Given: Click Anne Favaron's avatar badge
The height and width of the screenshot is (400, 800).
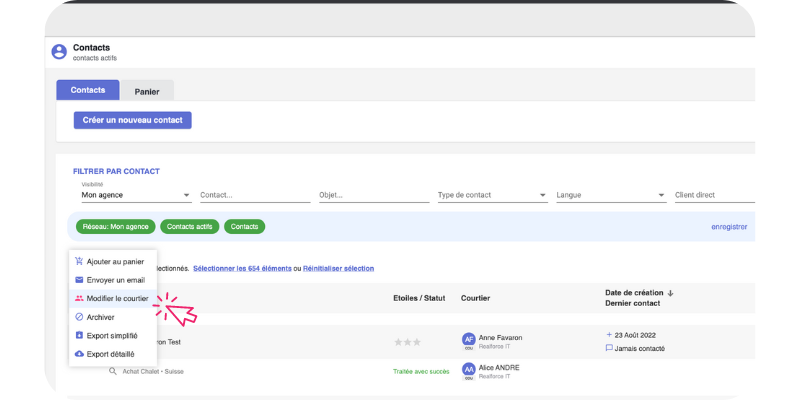Looking at the screenshot, I should (x=468, y=341).
